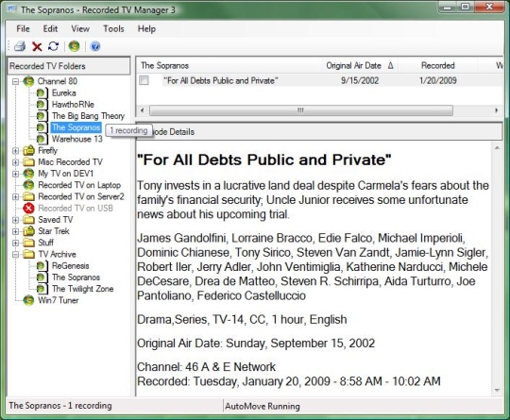The width and height of the screenshot is (510, 420).
Task: Click the horizontal scrollbar thumb in the recordings list
Action: pos(301,110)
